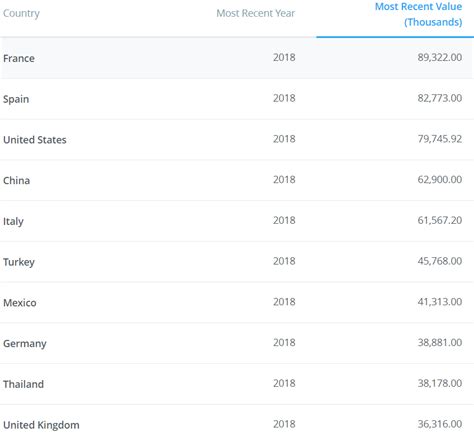Click the 2018 year in Turkey row
Image resolution: width=474 pixels, height=442 pixels.
pos(284,261)
